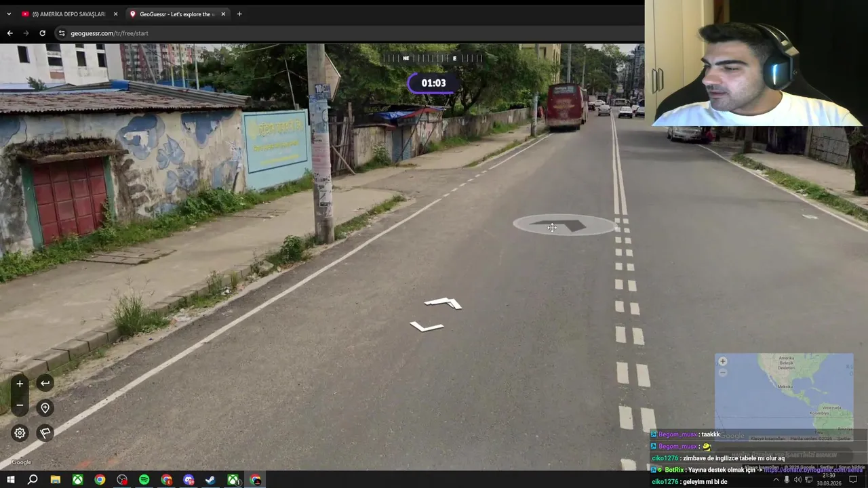Screen dimensions: 868x488
Task: Zoom in the street view with plus button
Action: tap(20, 384)
